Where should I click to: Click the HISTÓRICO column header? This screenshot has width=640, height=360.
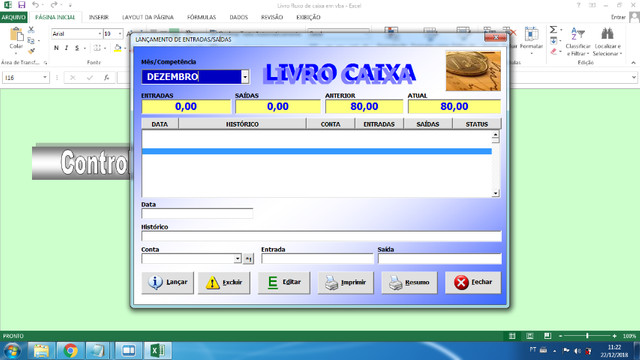click(242, 124)
